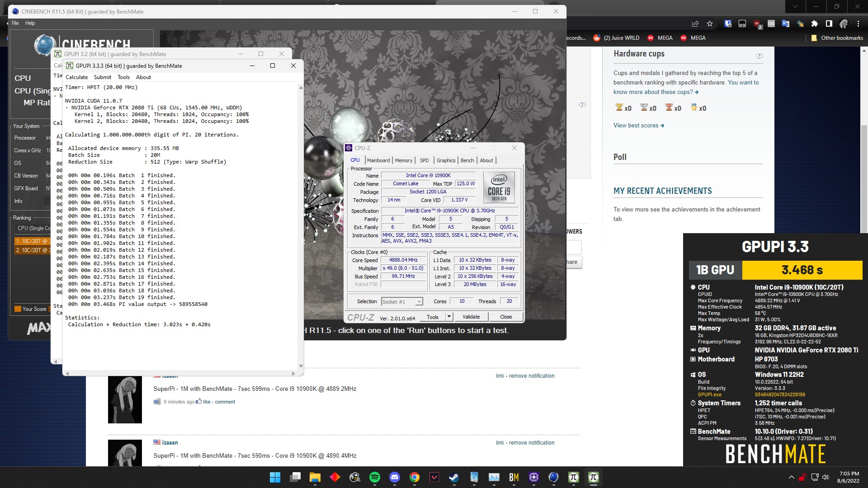Click GPUPI vertical scrollbar up arrow
Screen dimensions: 868x488
(x=301, y=87)
